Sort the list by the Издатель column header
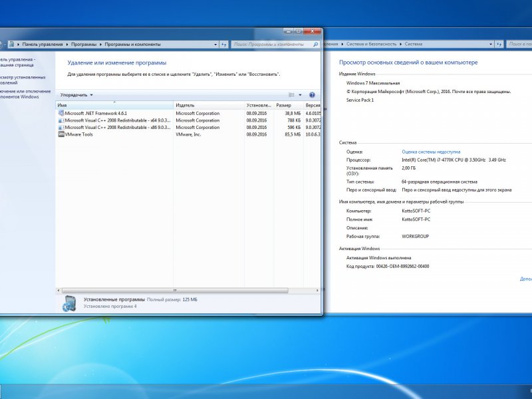Image resolution: width=532 pixels, height=399 pixels. point(209,105)
